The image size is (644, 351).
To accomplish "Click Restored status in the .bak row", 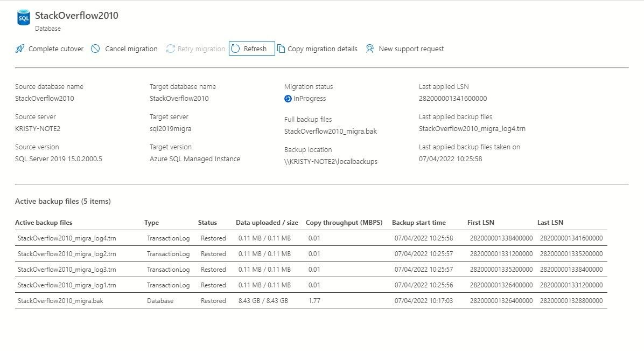I will [x=213, y=301].
